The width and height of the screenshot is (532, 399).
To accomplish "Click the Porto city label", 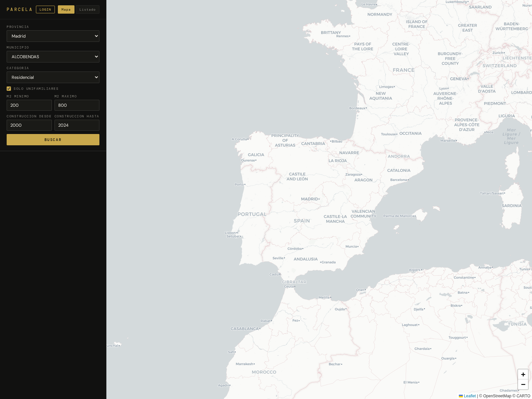I will [239, 185].
